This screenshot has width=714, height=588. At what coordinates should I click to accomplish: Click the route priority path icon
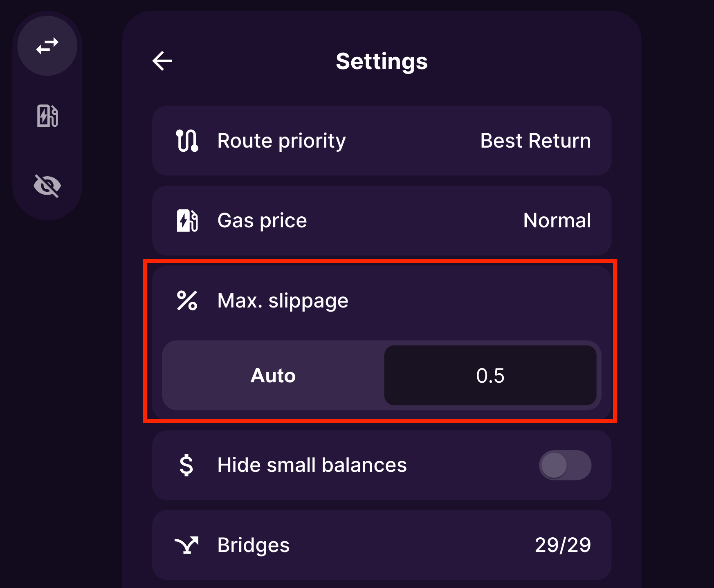[x=187, y=141]
